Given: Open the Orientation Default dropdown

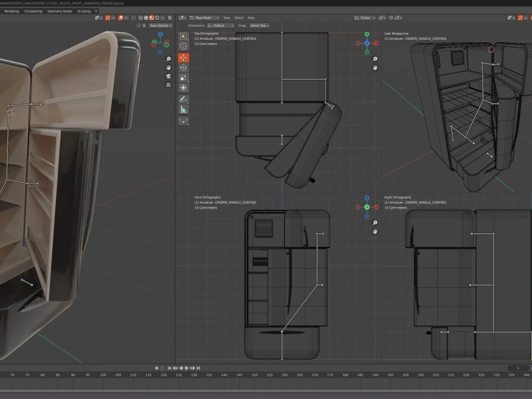Looking at the screenshot, I should [x=220, y=25].
